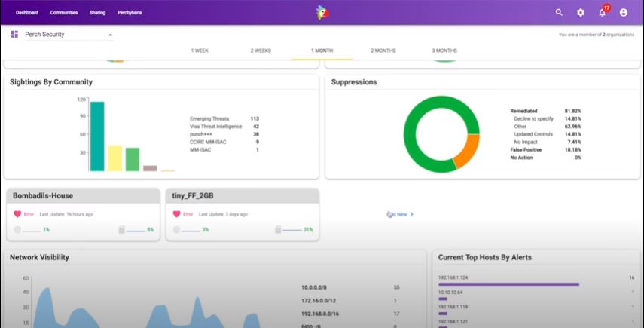This screenshot has width=644, height=328.
Task: Click the punch+++ green bar
Action: click(133, 160)
